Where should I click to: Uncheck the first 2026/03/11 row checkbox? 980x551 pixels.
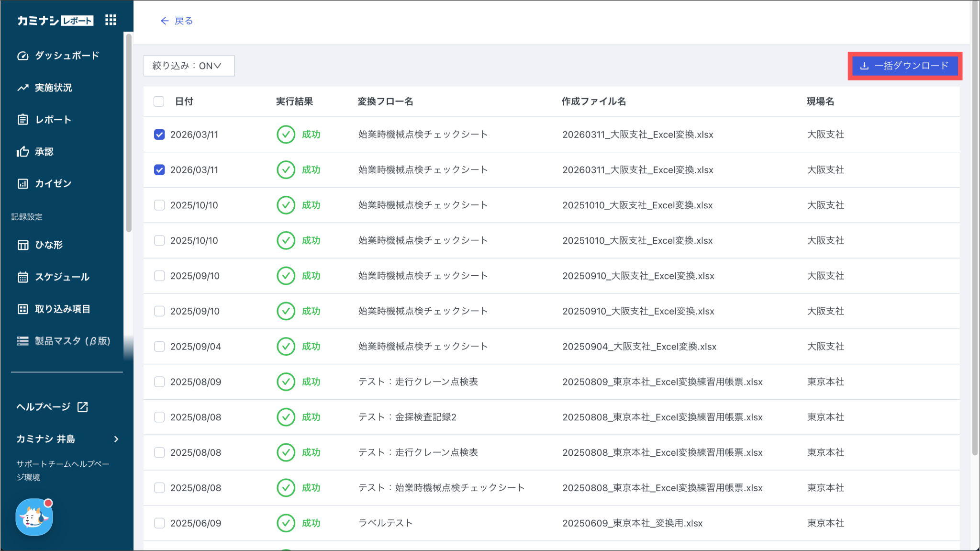(x=159, y=135)
